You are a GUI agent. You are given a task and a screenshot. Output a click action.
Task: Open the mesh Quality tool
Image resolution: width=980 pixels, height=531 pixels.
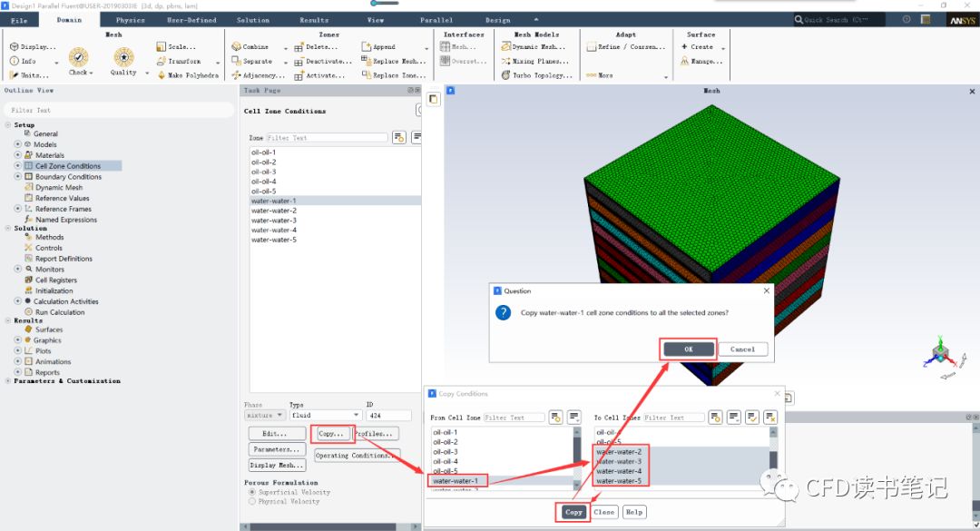click(123, 62)
